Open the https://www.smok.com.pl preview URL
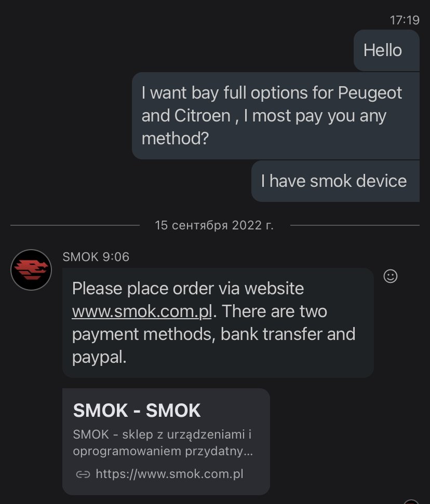Image resolution: width=430 pixels, height=504 pixels. (x=169, y=474)
